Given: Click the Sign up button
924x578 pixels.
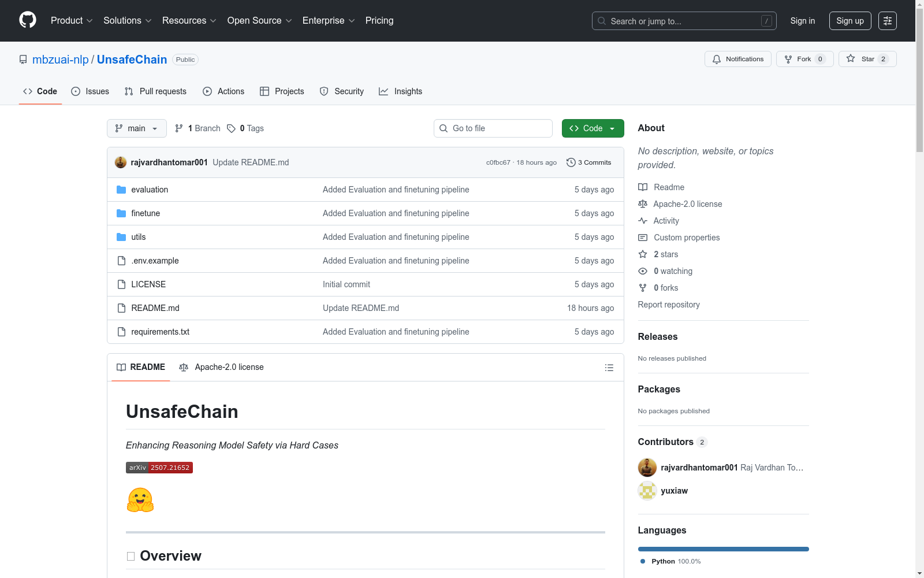Looking at the screenshot, I should point(850,21).
